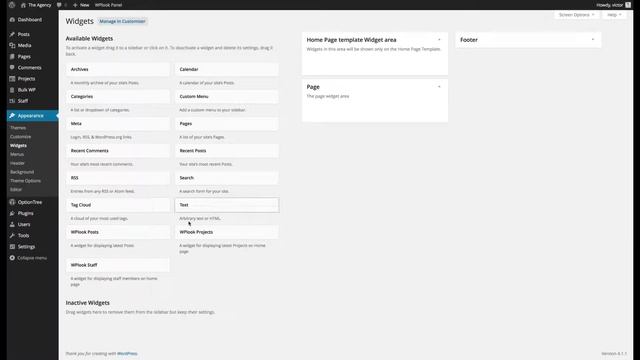Select the WPlook Projects widget
Screen dimensions: 640x360
[227, 232]
